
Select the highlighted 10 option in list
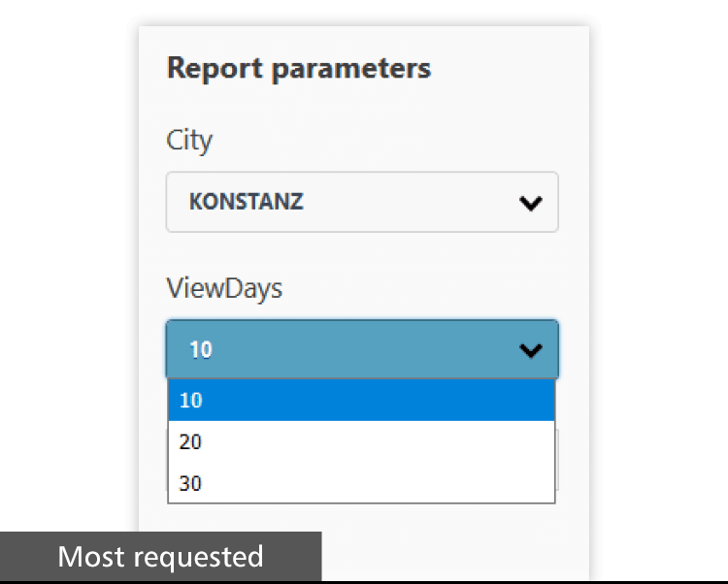click(361, 400)
